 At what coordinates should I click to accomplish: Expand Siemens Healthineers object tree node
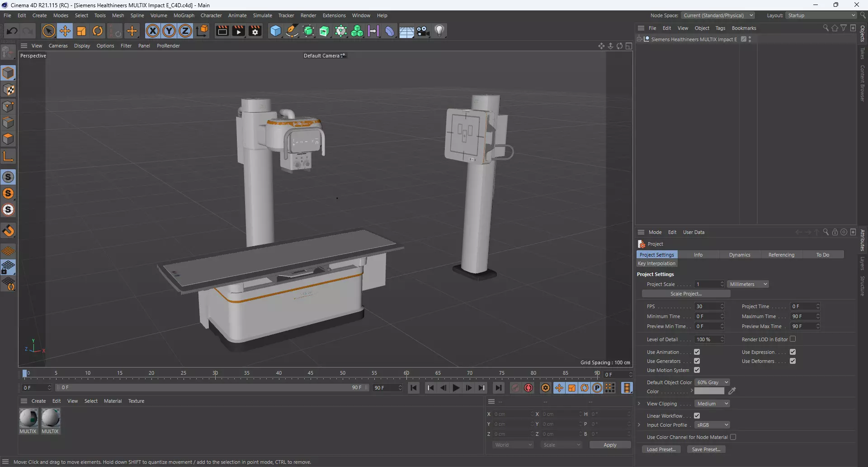point(639,39)
